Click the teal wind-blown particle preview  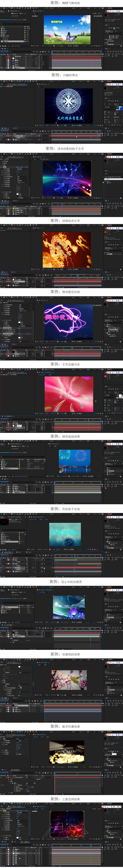coord(65,535)
